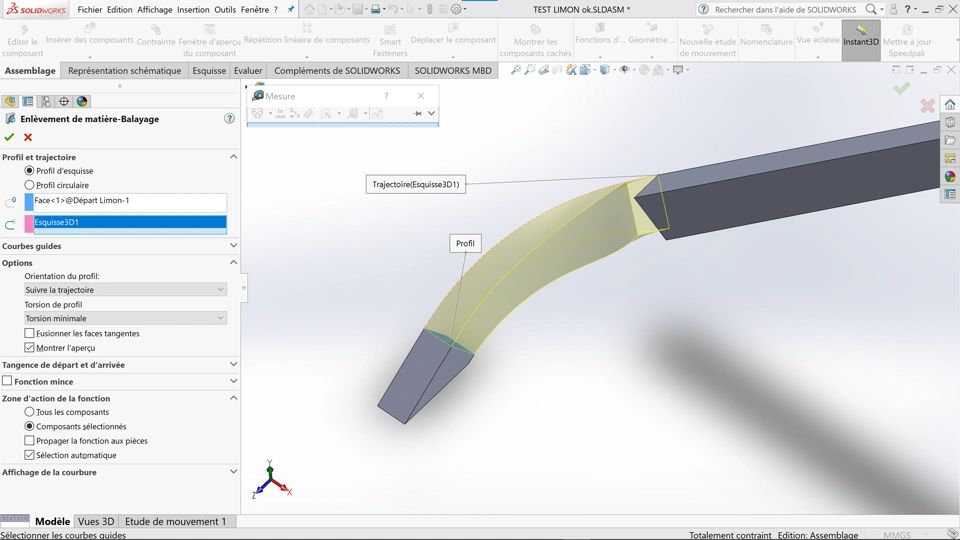The image size is (960, 540).
Task: Check Propager la fonction aux pièces
Action: tap(29, 441)
